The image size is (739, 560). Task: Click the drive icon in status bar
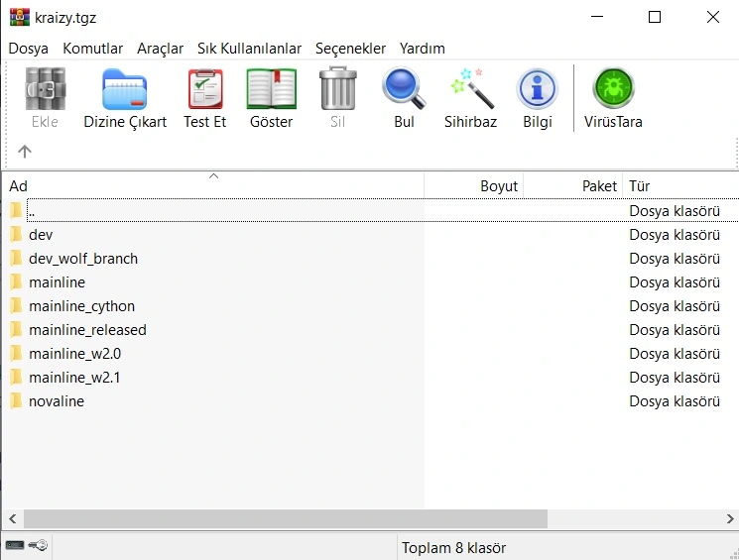(15, 546)
